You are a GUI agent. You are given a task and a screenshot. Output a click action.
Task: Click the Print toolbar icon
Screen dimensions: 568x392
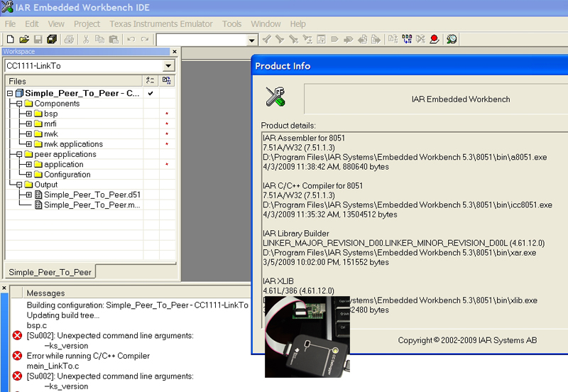click(69, 39)
